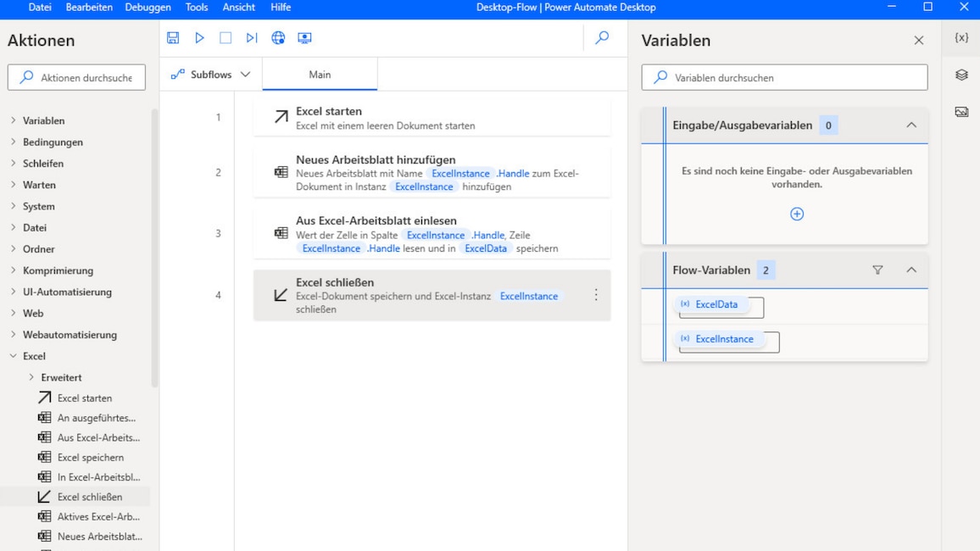Open the images pane icon
The width and height of the screenshot is (980, 551).
pos(962,112)
